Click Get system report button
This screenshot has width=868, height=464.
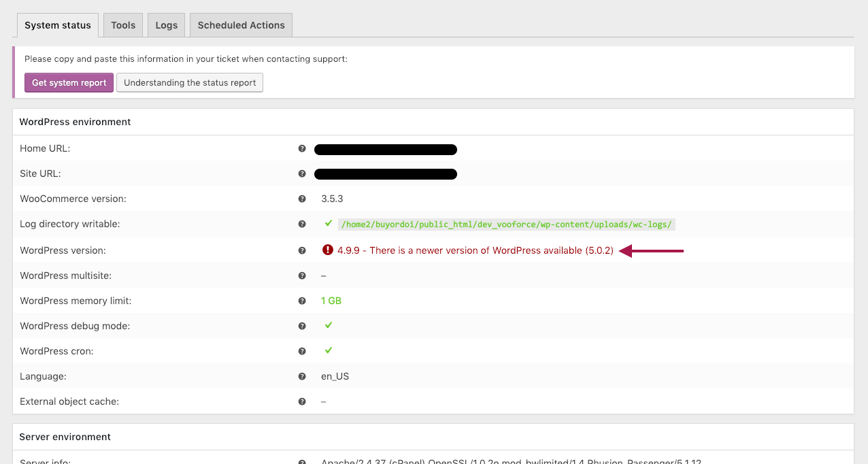point(69,82)
